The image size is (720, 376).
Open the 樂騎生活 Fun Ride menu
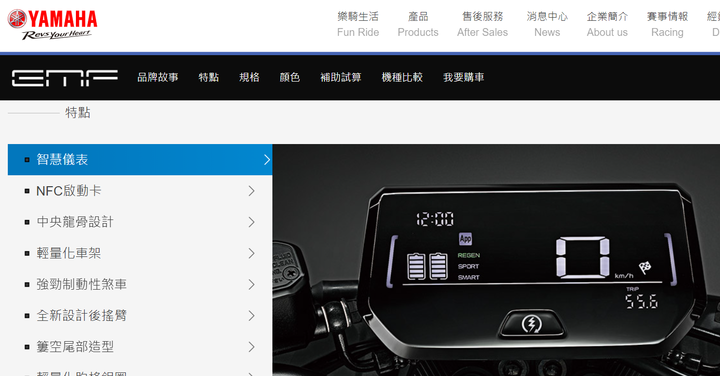click(358, 24)
